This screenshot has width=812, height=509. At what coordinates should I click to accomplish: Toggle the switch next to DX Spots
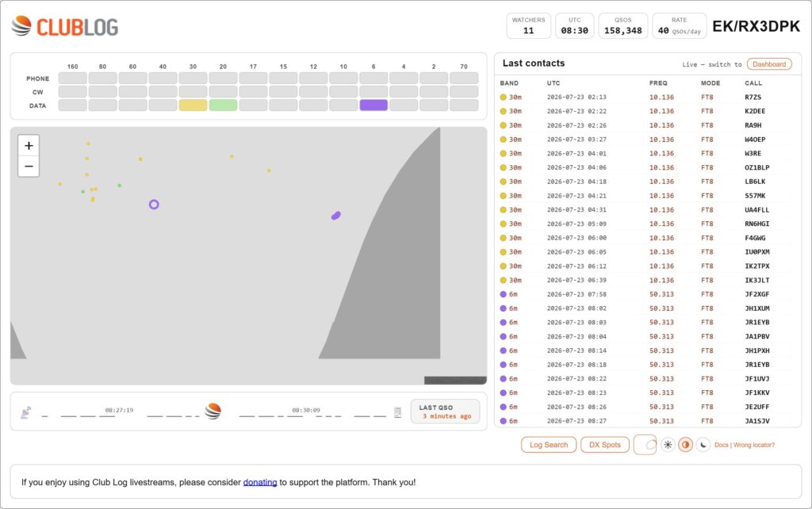pos(645,445)
